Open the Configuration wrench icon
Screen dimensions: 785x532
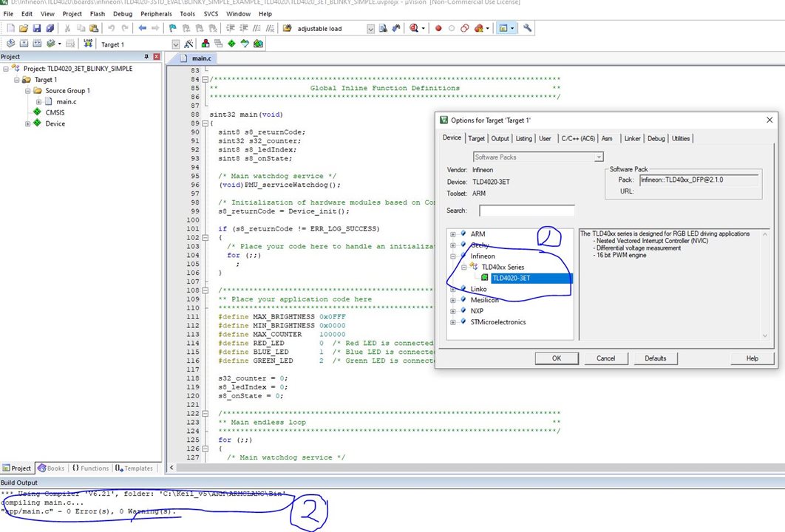tap(528, 28)
